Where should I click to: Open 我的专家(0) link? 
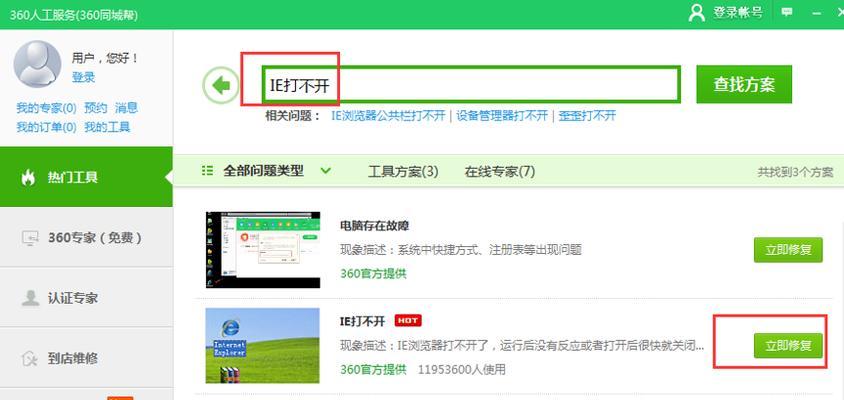tap(46, 108)
